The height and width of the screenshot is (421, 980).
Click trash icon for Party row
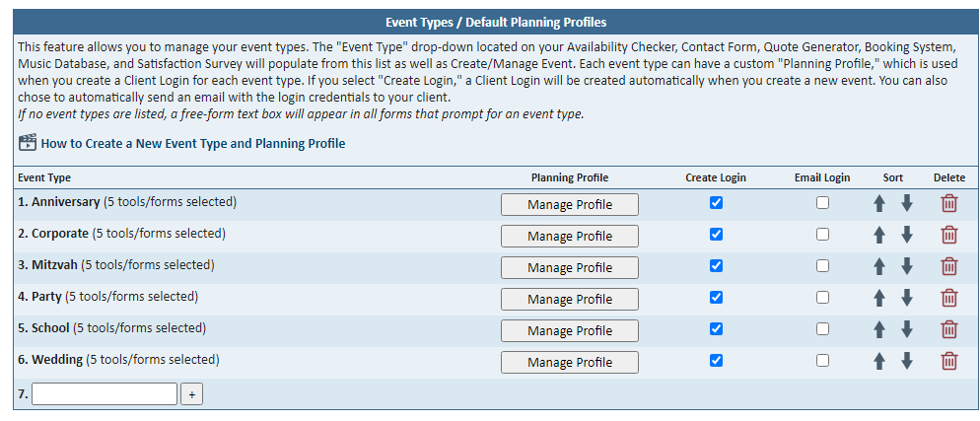click(948, 298)
